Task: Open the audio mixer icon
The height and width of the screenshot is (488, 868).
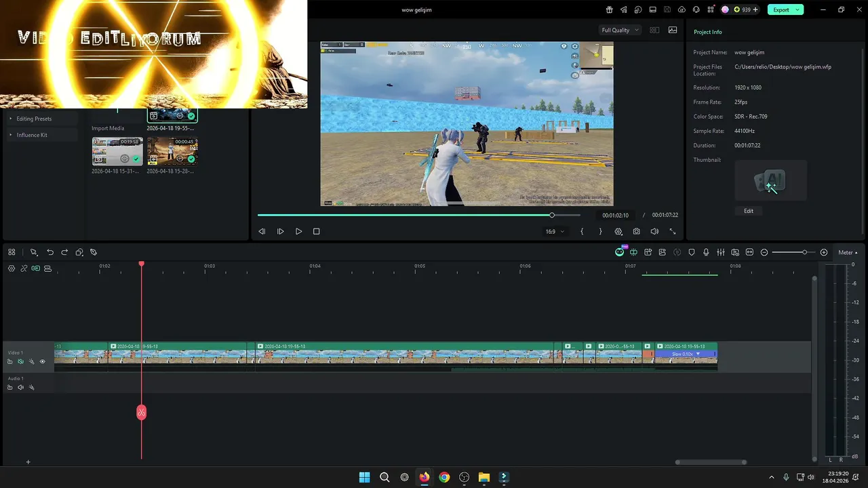Action: 721,252
